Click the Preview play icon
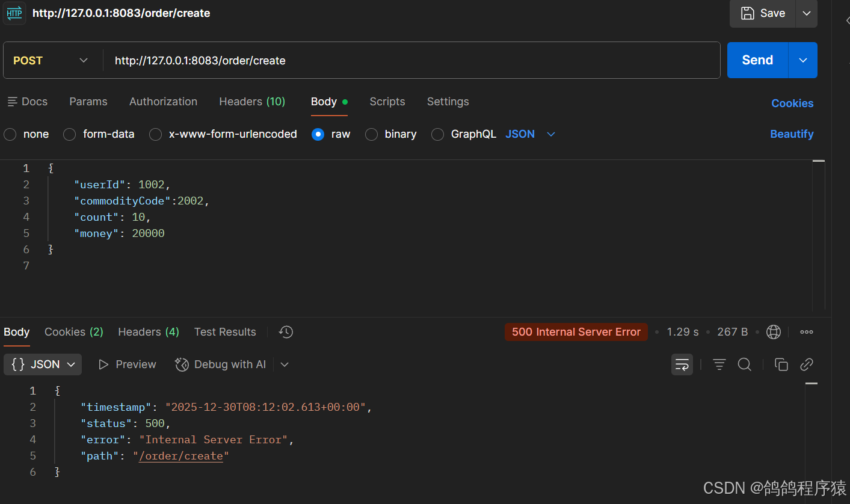 click(x=103, y=364)
